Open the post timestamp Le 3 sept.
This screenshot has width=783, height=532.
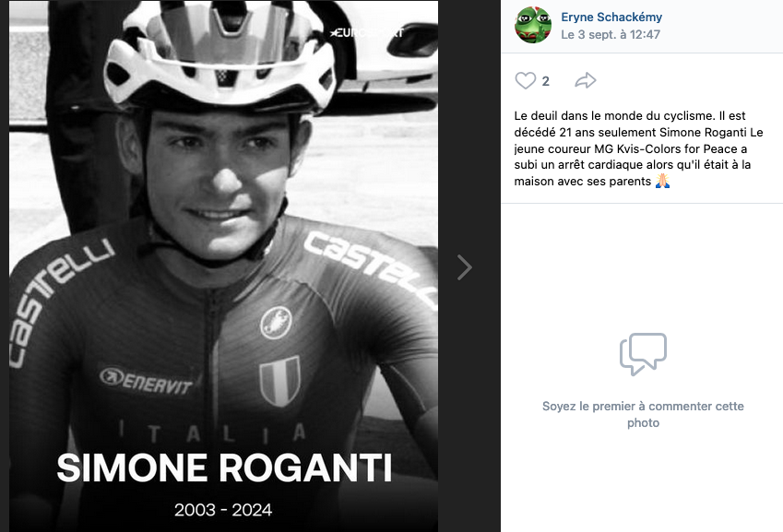tap(610, 34)
